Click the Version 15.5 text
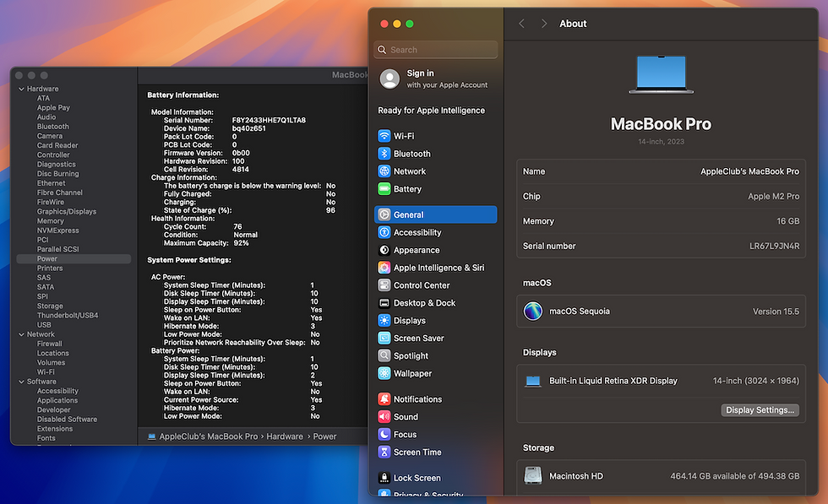The width and height of the screenshot is (828, 504). point(776,312)
